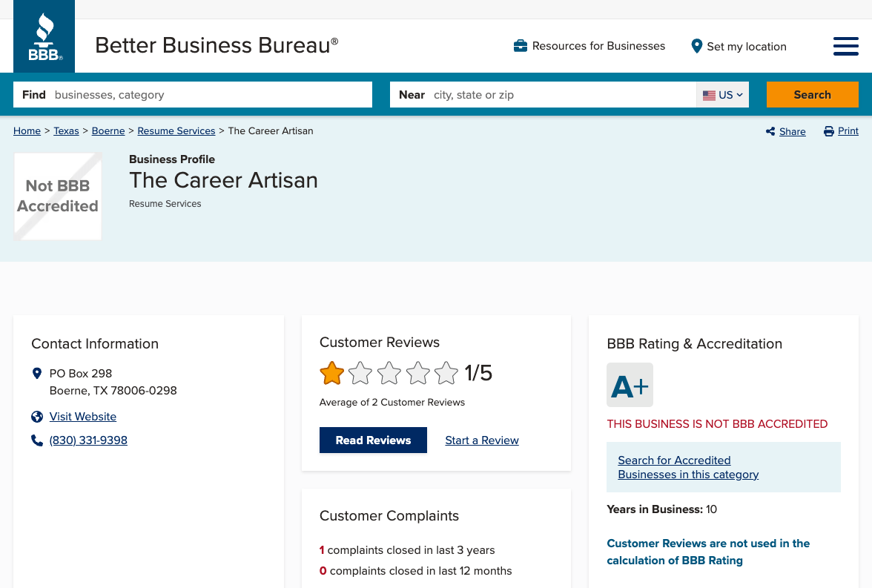Click the Find businesses, category field
Viewport: 872px width, 588px height.
193,95
